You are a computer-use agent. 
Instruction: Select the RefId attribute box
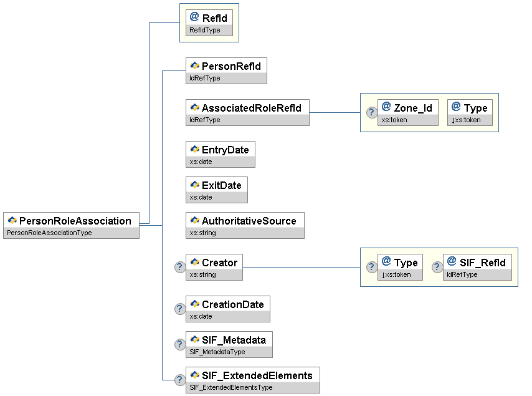tap(209, 22)
